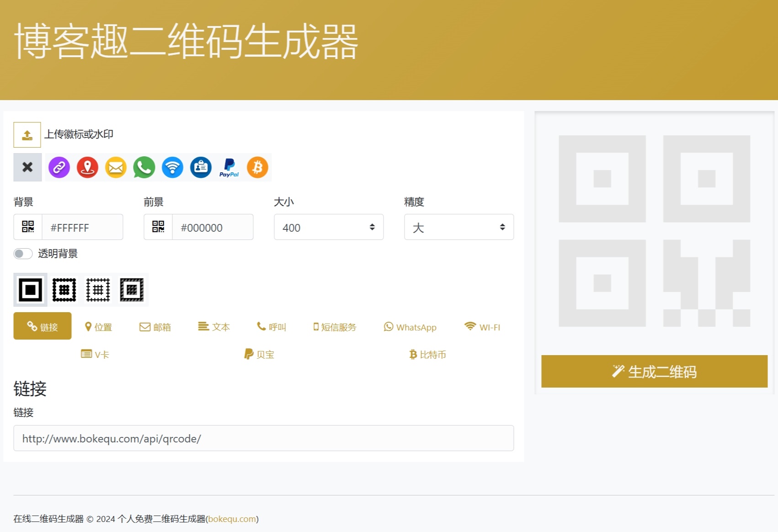Open foreground color picker QR icon
Viewport: 778px width, 532px height.
coord(158,227)
